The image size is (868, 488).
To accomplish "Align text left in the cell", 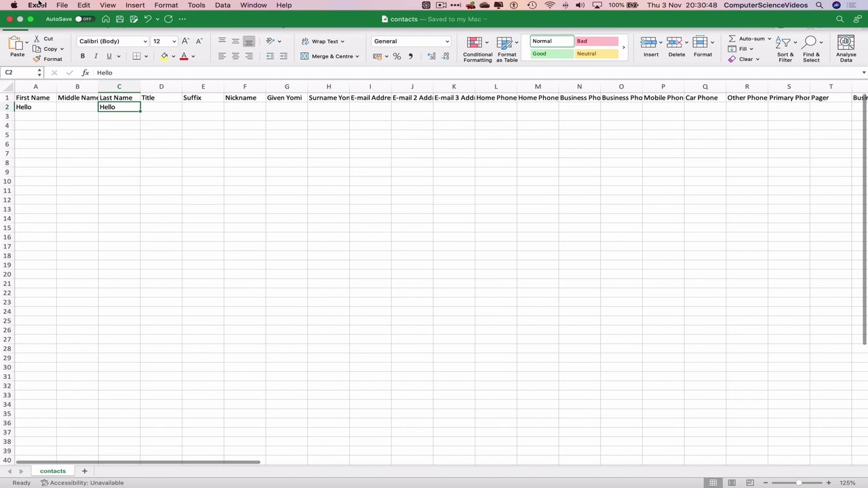I will coord(222,56).
